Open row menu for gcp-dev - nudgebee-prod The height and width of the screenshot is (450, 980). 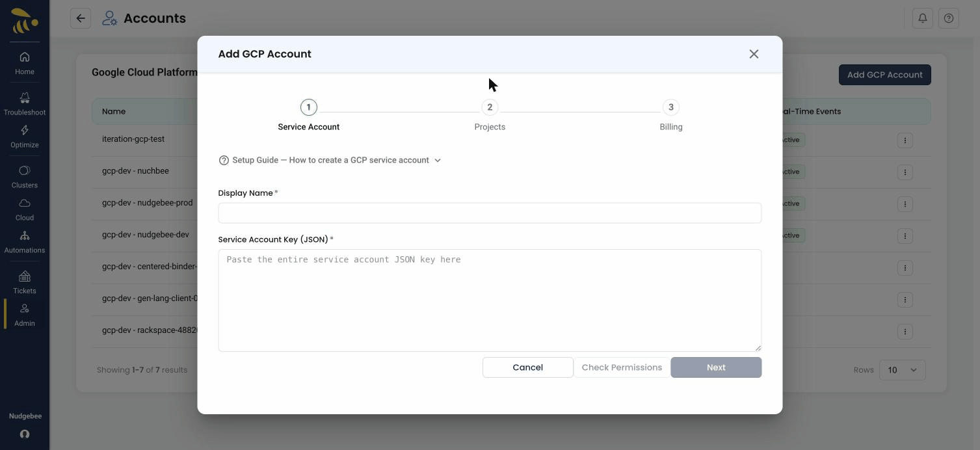(x=905, y=204)
